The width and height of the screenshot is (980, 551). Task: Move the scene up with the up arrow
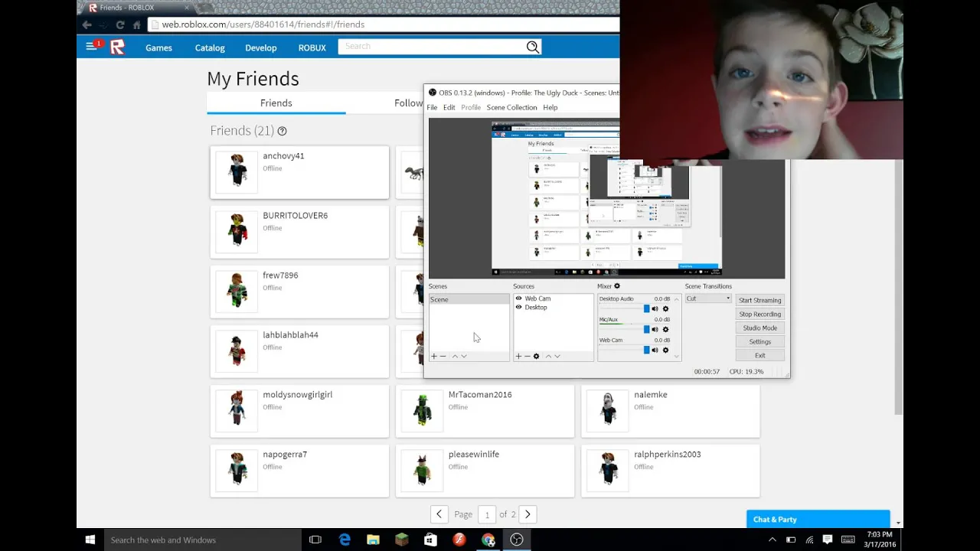pyautogui.click(x=455, y=357)
